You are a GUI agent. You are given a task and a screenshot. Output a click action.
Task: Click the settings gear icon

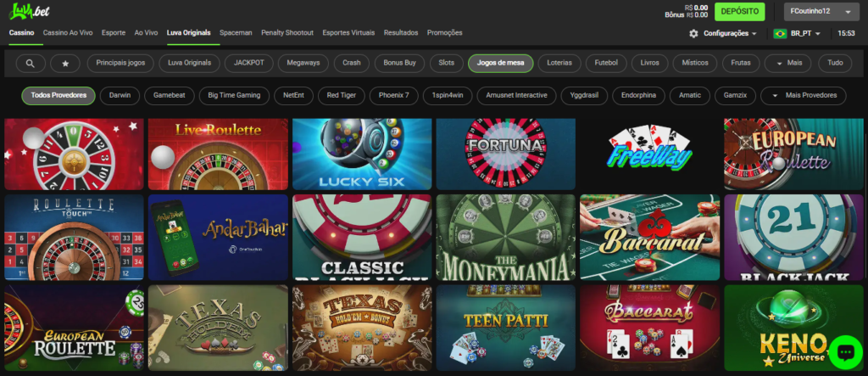tap(693, 33)
